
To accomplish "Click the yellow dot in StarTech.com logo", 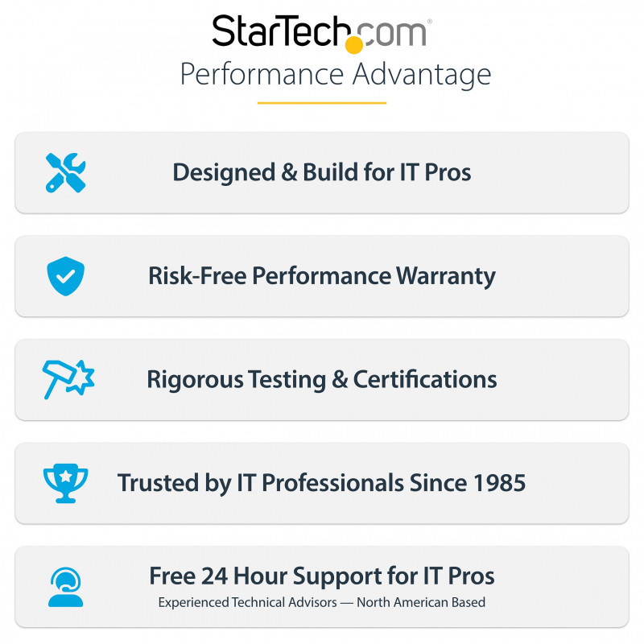I will 353,44.
